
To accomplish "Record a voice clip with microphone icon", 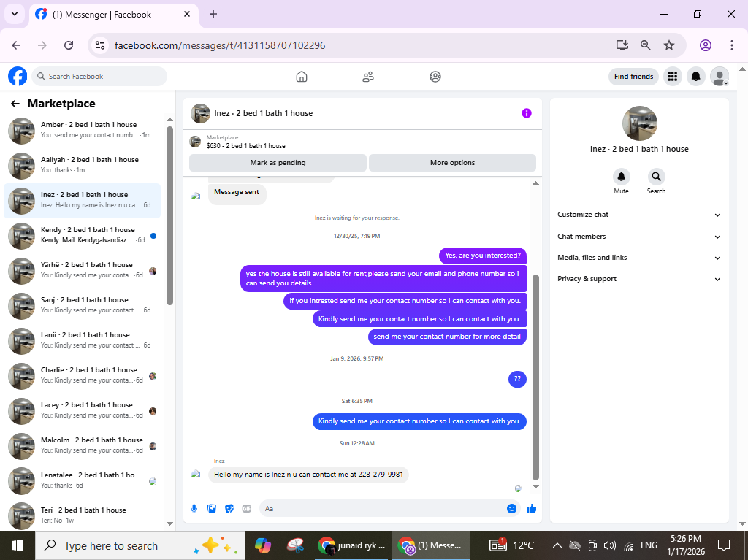I will [194, 509].
